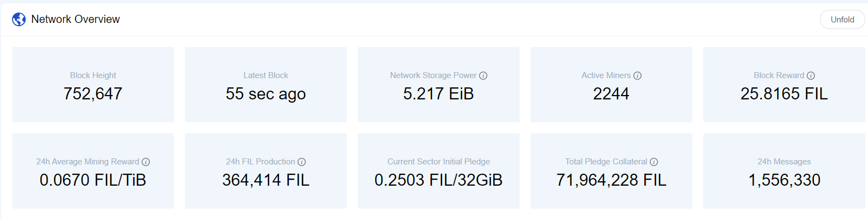The height and width of the screenshot is (219, 868).
Task: Click info icon next to Active Miners
Action: pos(638,76)
